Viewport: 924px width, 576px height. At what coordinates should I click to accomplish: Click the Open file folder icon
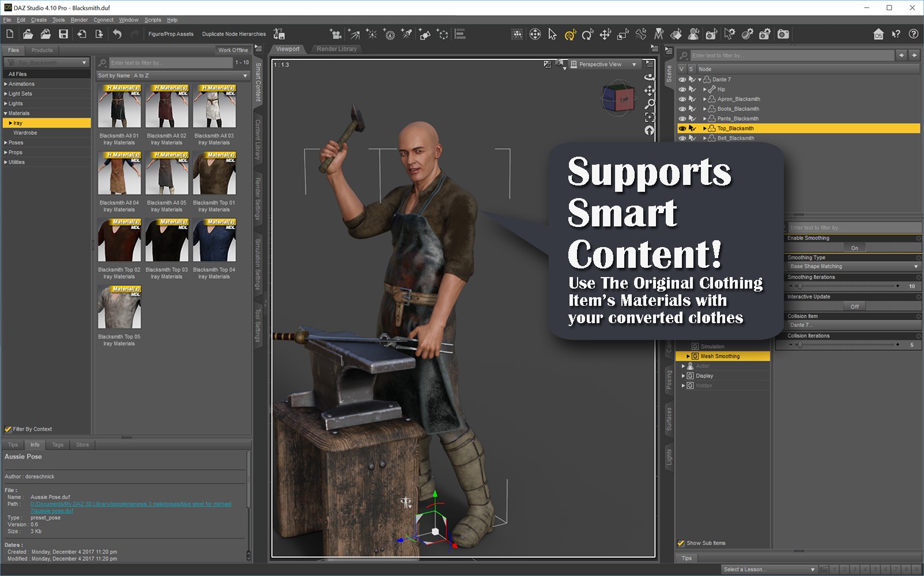tap(28, 34)
